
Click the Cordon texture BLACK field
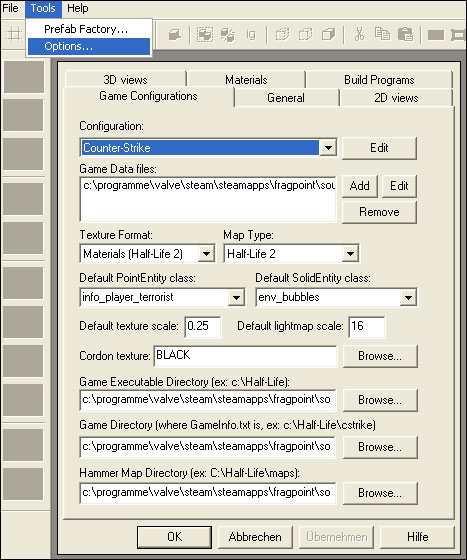[245, 356]
